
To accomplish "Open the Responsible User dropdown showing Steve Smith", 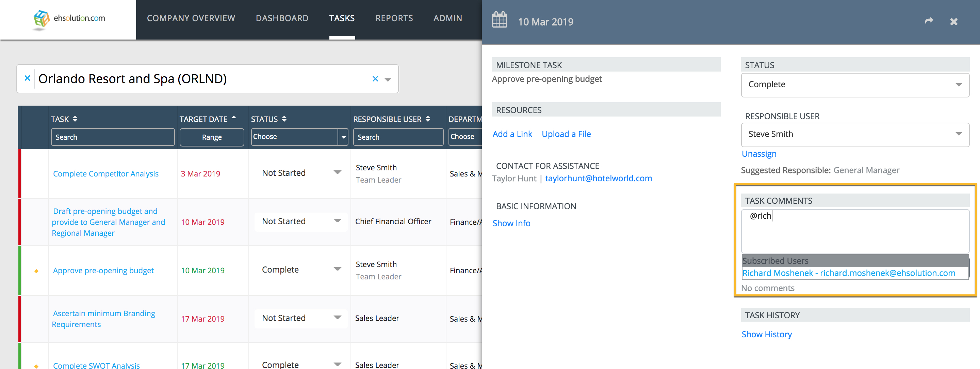I will 855,135.
